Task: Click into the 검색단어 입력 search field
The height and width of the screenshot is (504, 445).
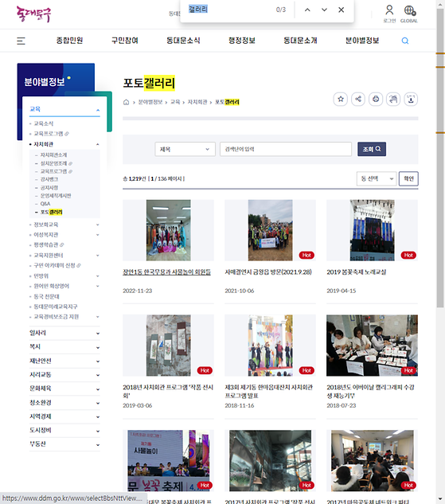Action: [x=286, y=149]
